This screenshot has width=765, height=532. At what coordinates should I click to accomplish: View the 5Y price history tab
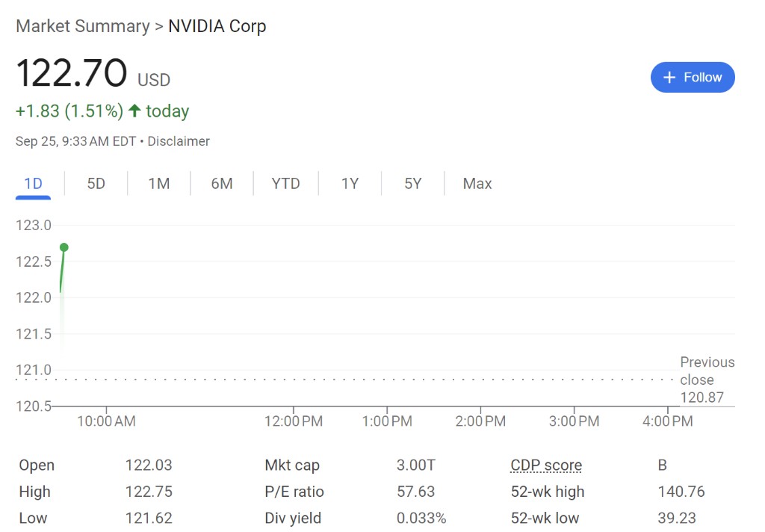412,184
